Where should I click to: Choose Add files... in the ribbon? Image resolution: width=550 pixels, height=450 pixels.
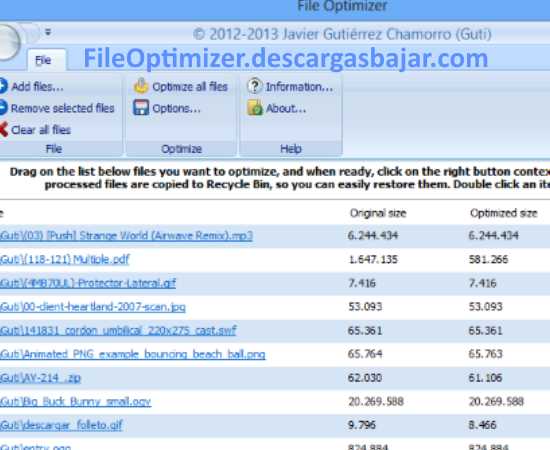coord(38,86)
